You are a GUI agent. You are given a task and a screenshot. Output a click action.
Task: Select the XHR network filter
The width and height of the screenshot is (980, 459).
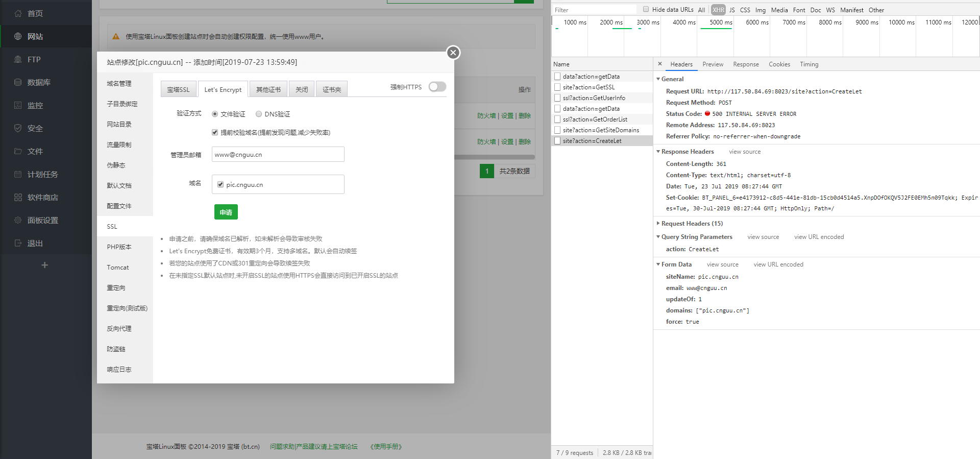(x=718, y=10)
